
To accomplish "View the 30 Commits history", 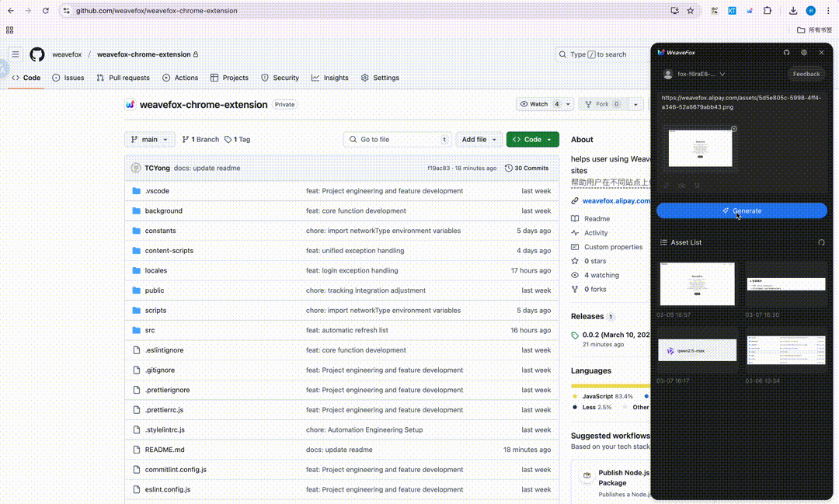I will coord(527,168).
